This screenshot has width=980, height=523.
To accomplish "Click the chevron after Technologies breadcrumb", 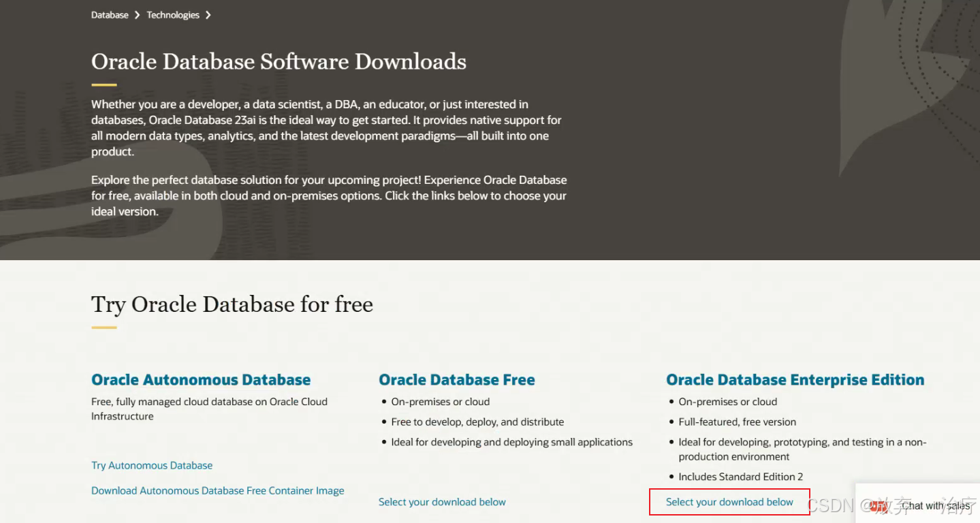I will pyautogui.click(x=208, y=14).
